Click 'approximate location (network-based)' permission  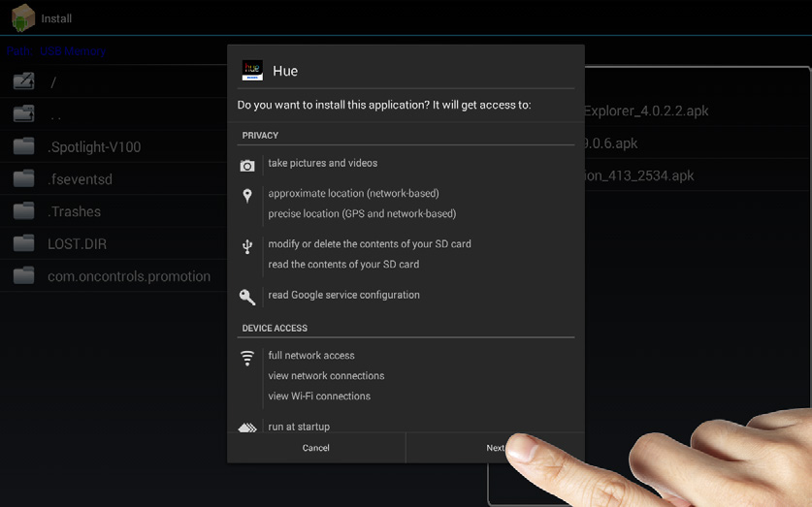pyautogui.click(x=353, y=194)
